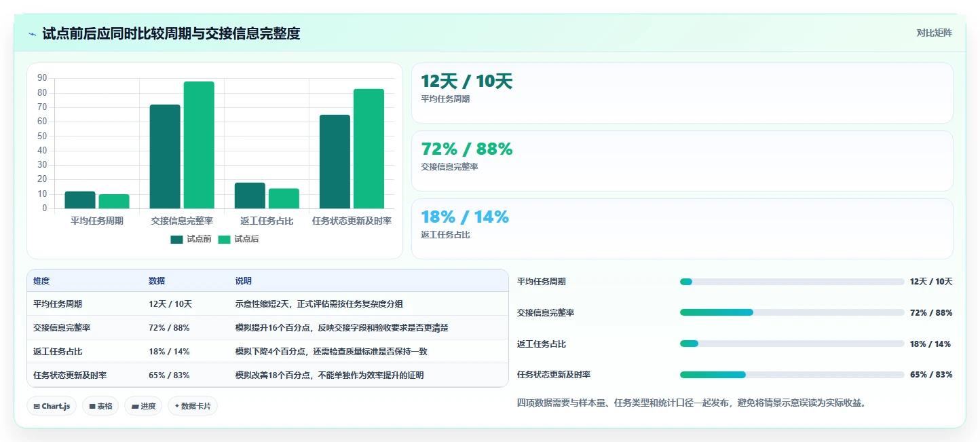Select the Chart.js tag
The image size is (980, 442).
(52, 406)
